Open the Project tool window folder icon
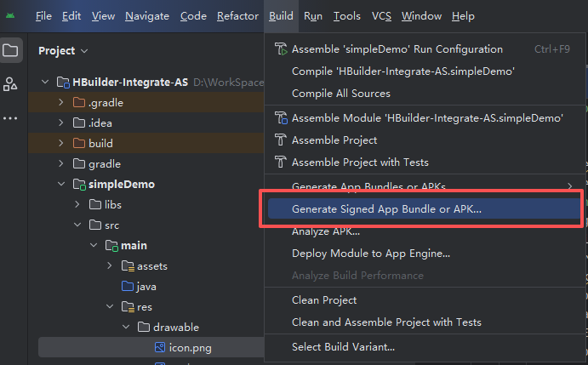 point(10,50)
